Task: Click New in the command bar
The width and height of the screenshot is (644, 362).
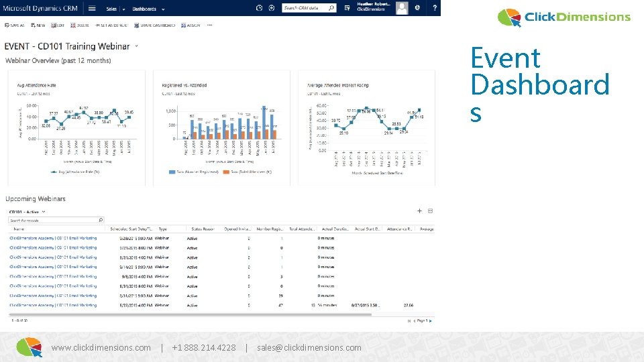Action: (38, 25)
